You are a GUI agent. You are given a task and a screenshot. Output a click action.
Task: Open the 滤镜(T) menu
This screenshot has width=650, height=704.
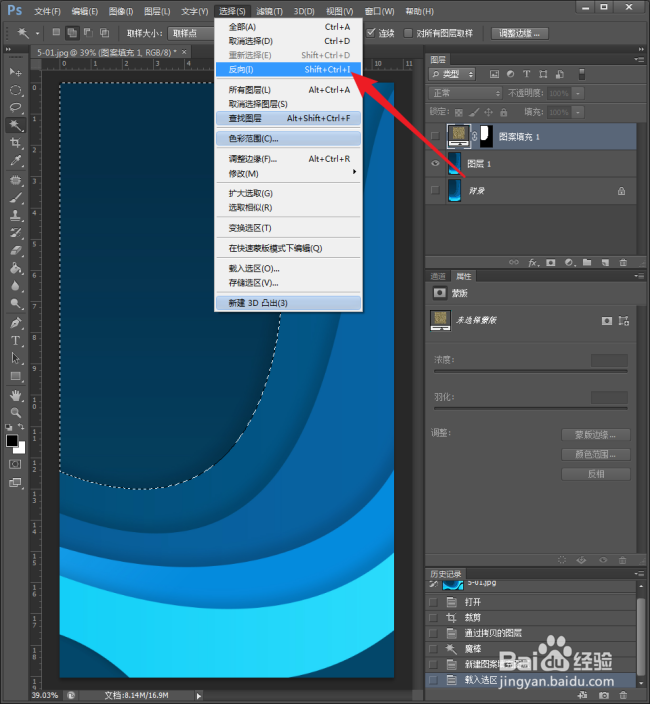click(269, 11)
